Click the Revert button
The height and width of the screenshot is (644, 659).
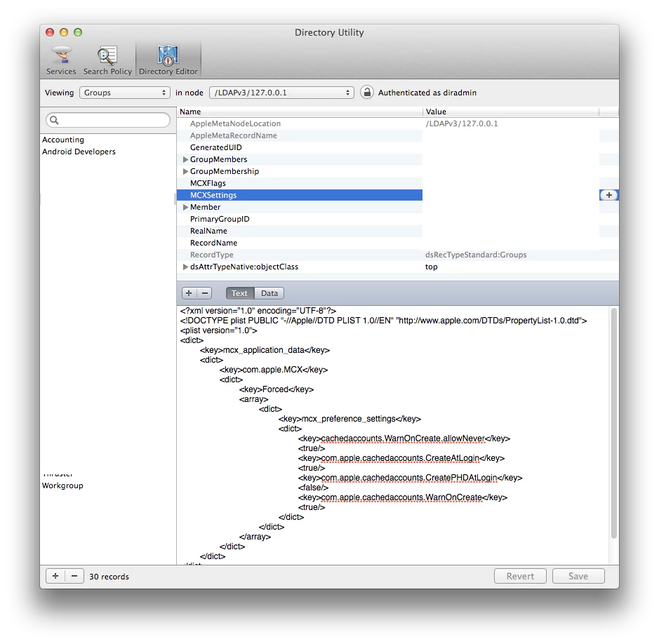[x=520, y=576]
